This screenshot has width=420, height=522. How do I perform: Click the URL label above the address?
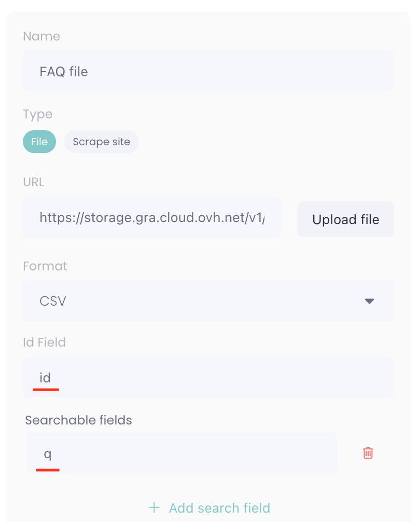34,182
